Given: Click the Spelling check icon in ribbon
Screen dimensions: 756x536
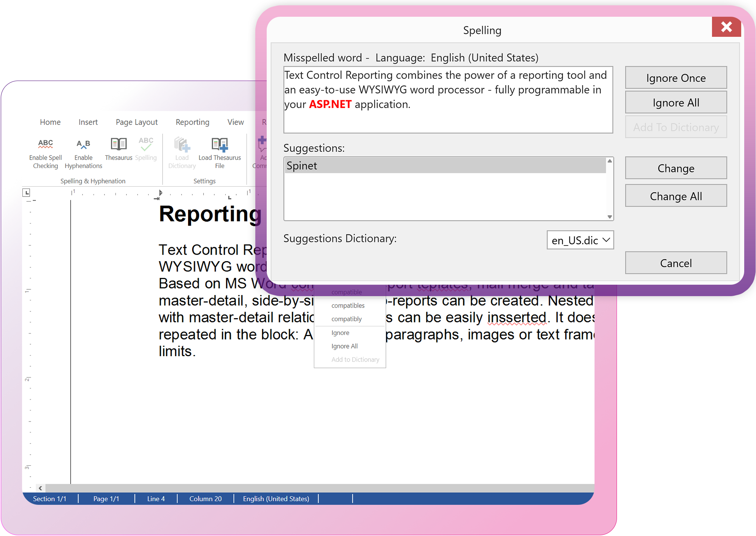Looking at the screenshot, I should pyautogui.click(x=146, y=144).
